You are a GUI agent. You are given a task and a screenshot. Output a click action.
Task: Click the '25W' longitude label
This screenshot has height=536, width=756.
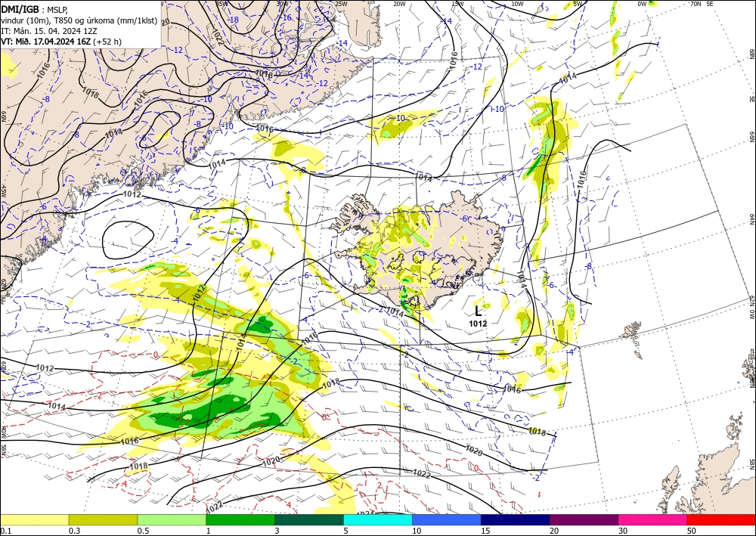coord(341,4)
